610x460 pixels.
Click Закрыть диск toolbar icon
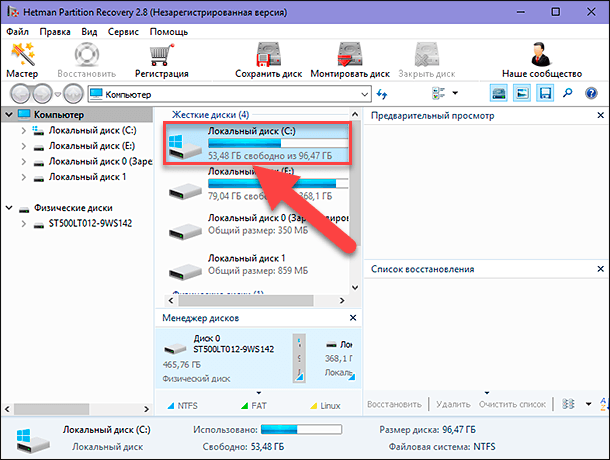[x=427, y=54]
